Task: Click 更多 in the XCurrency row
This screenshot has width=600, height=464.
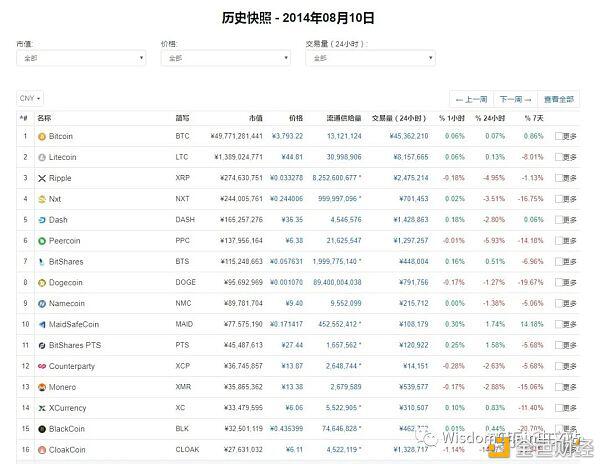Action: coord(569,408)
